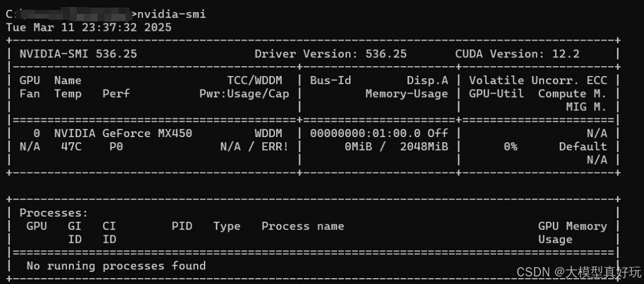The width and height of the screenshot is (644, 284).
Task: Click the Type column header
Action: pyautogui.click(x=227, y=226)
